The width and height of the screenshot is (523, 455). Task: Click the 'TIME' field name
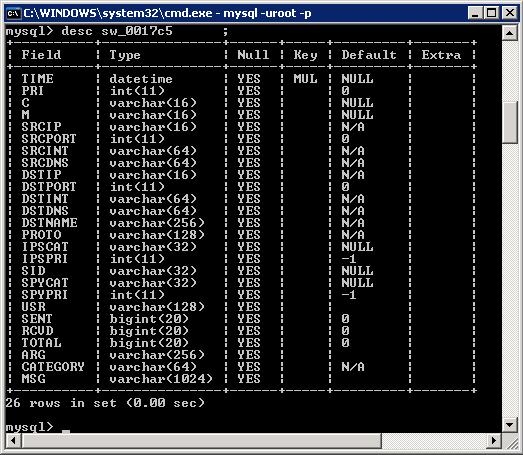(x=37, y=79)
